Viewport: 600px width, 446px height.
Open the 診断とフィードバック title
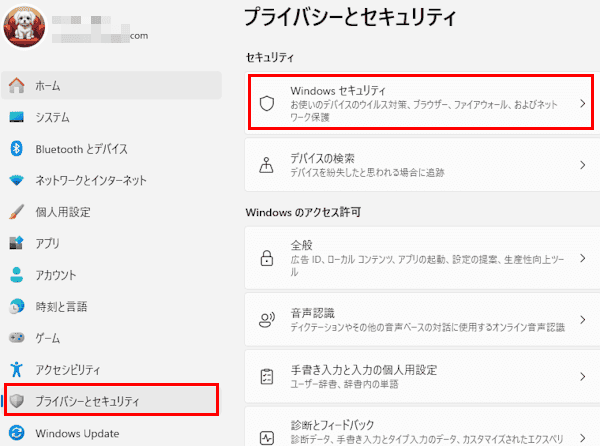point(332,425)
